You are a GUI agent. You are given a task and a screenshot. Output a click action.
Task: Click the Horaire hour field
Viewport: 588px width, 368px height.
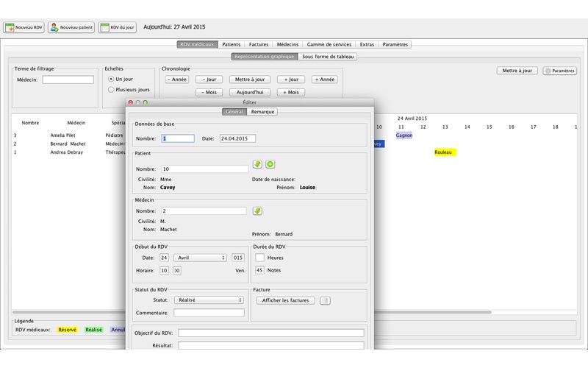point(164,270)
